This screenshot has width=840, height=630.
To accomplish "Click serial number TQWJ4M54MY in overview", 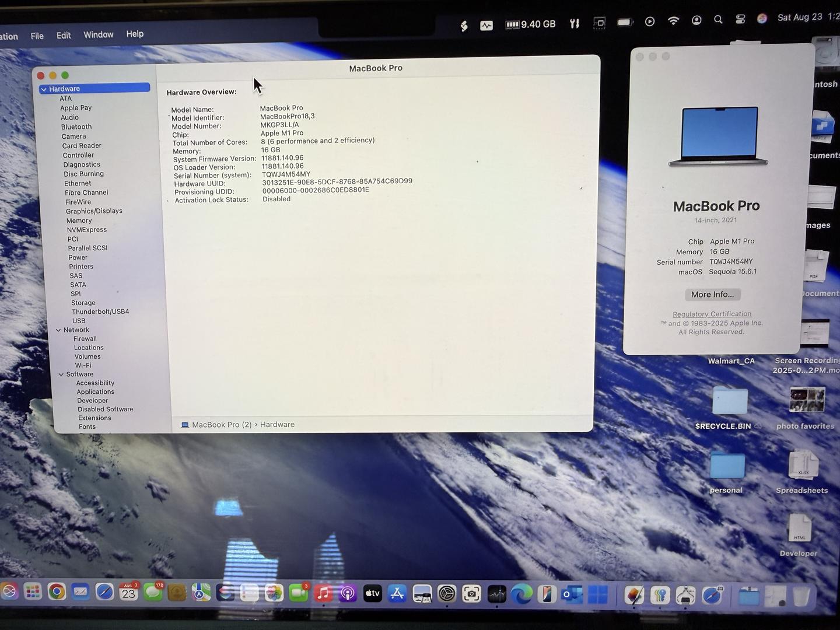I will coord(286,174).
